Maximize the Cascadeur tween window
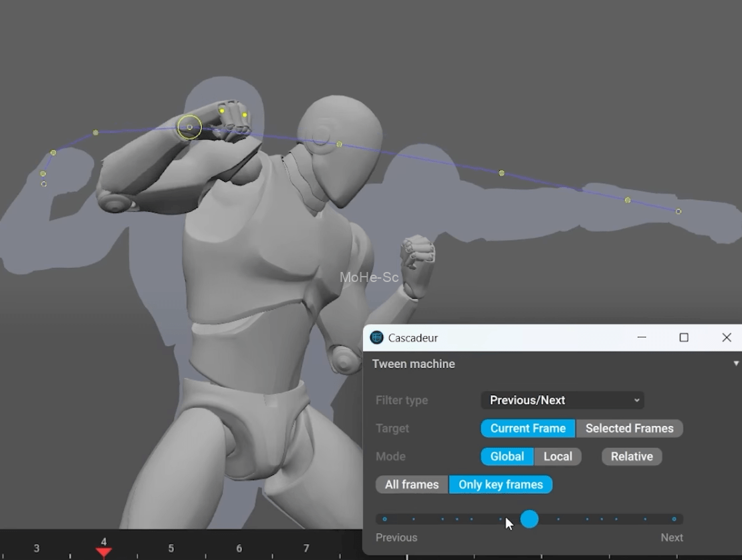742x560 pixels. [x=684, y=337]
